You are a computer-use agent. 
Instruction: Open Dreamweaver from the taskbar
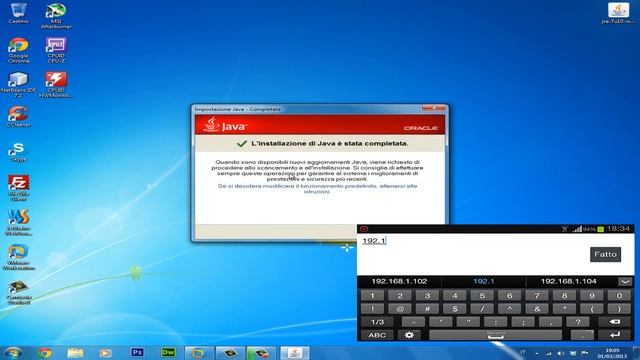(x=168, y=352)
